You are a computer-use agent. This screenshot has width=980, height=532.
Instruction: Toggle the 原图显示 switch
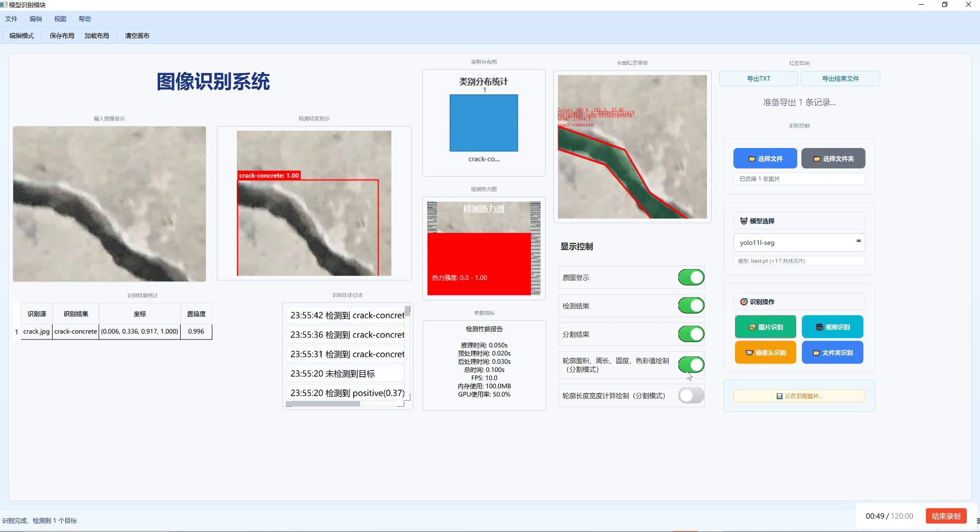pyautogui.click(x=691, y=277)
